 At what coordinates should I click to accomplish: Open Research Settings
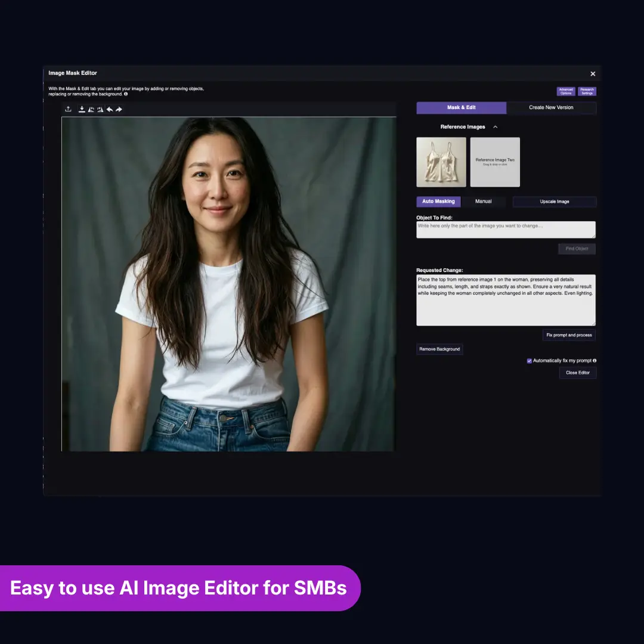(587, 91)
